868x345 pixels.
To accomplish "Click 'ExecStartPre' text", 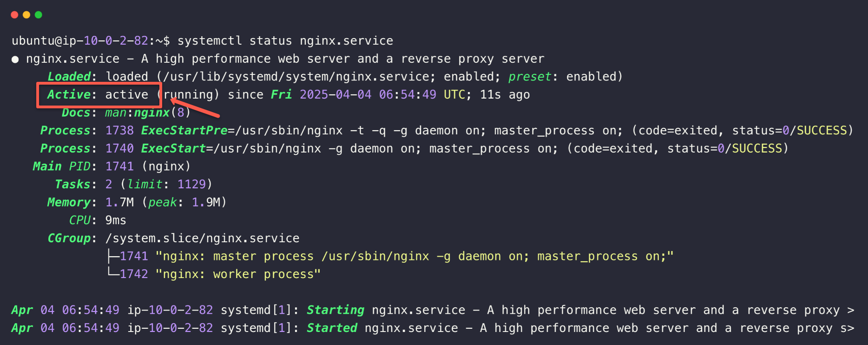I will coord(184,131).
